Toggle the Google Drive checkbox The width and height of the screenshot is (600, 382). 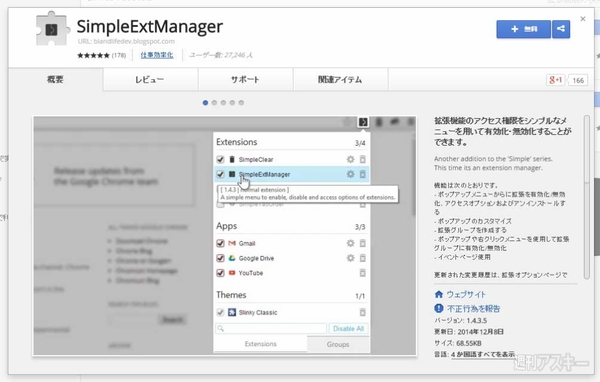coord(220,258)
